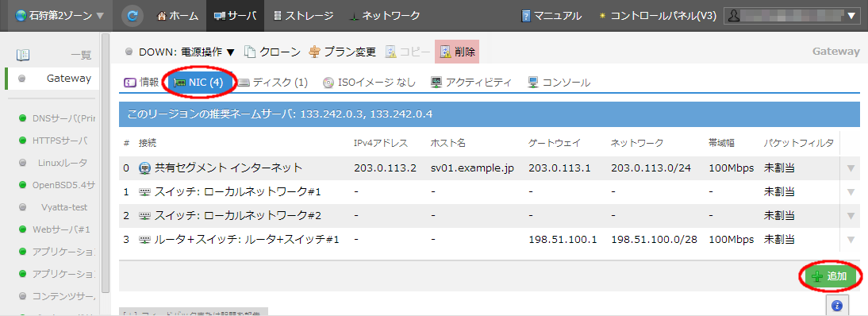Click the blue info icon button
The image size is (868, 316).
pyautogui.click(x=837, y=305)
